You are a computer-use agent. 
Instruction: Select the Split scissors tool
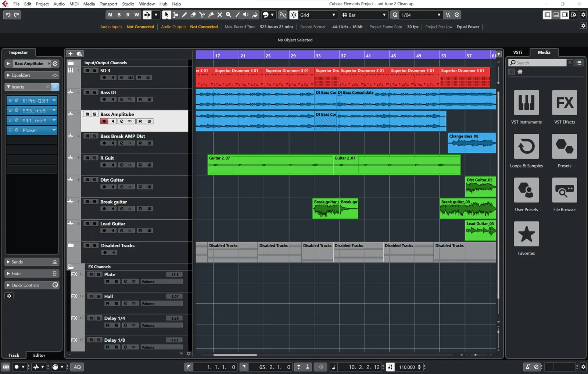tap(202, 15)
